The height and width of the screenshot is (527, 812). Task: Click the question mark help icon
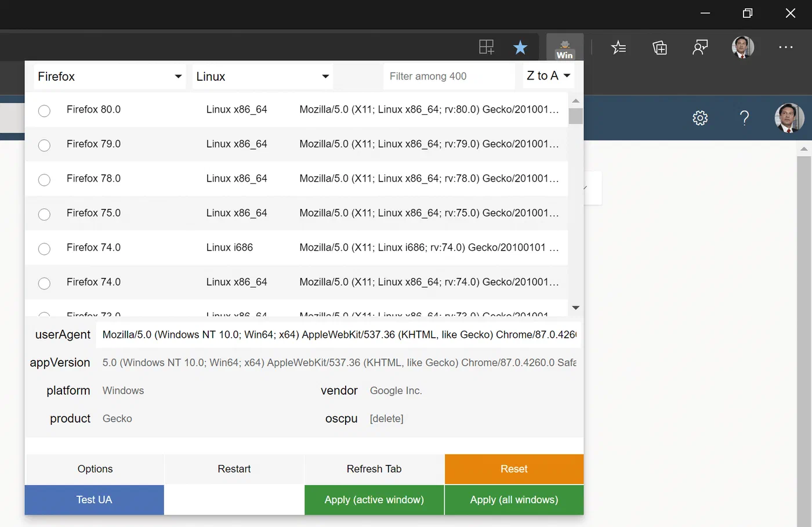point(745,118)
